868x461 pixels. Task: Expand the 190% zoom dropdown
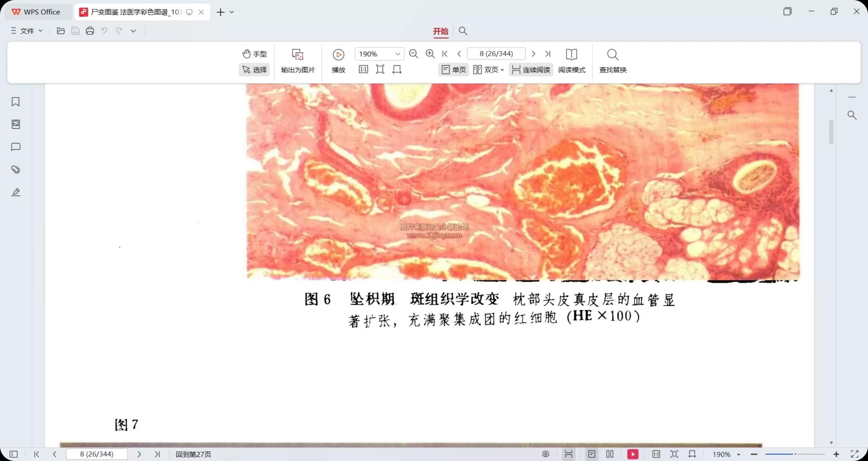[397, 54]
